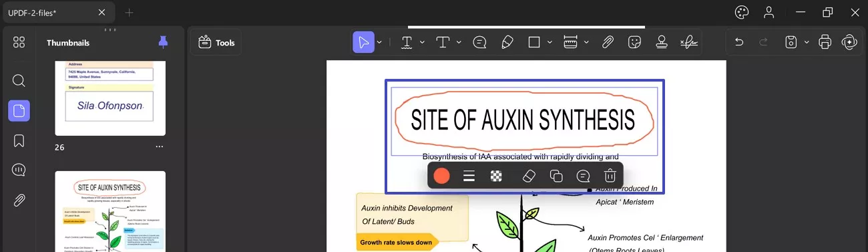This screenshot has width=868, height=252.
Task: Open the text markup dropdown arrow
Action: tap(422, 42)
